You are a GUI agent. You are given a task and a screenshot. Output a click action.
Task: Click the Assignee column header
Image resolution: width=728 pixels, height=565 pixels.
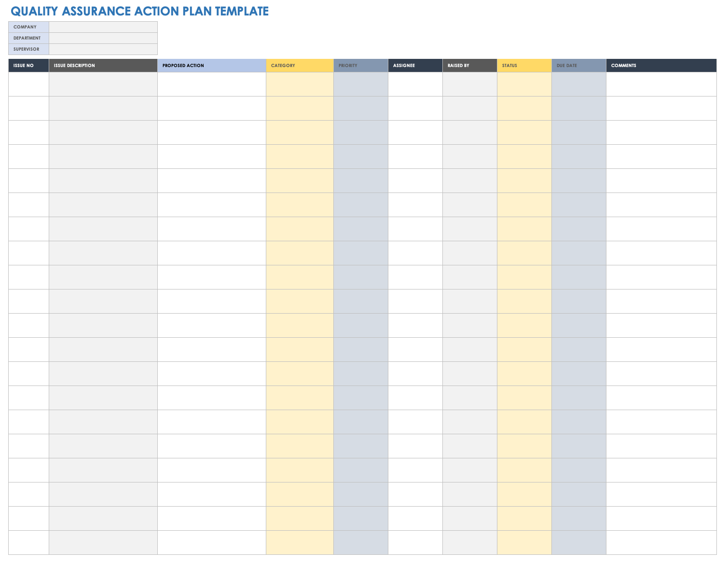(x=415, y=66)
